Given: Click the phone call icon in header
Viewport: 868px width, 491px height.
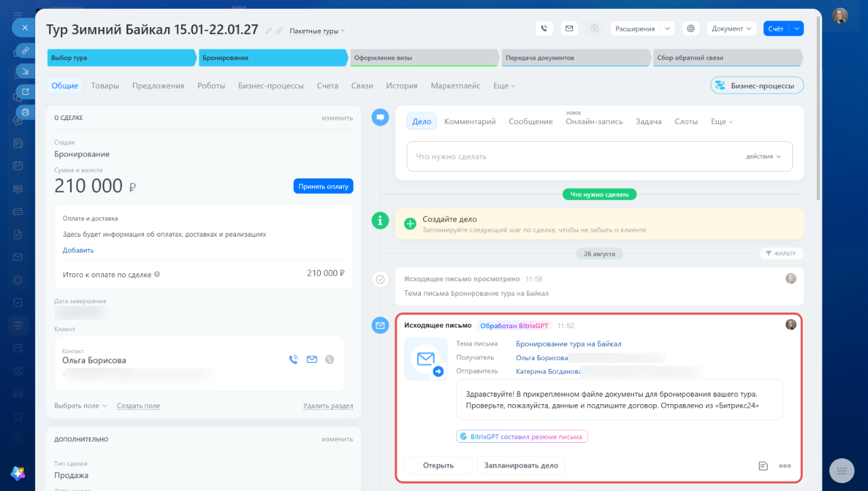Looking at the screenshot, I should [x=545, y=28].
